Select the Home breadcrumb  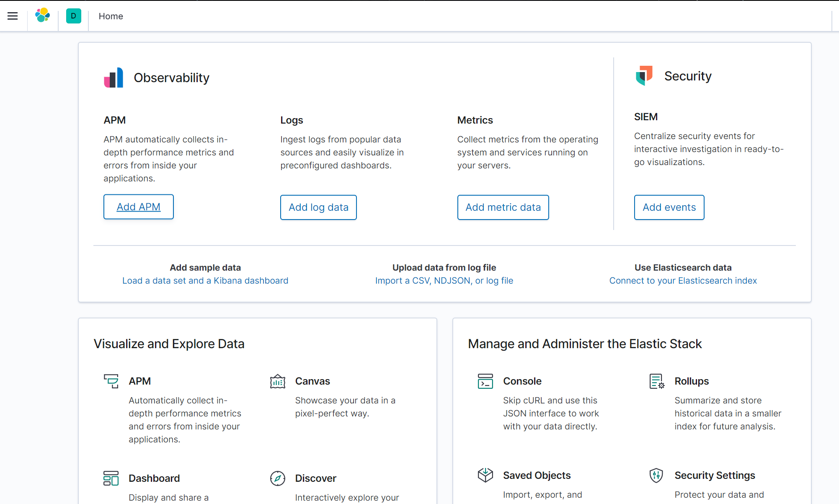[111, 16]
